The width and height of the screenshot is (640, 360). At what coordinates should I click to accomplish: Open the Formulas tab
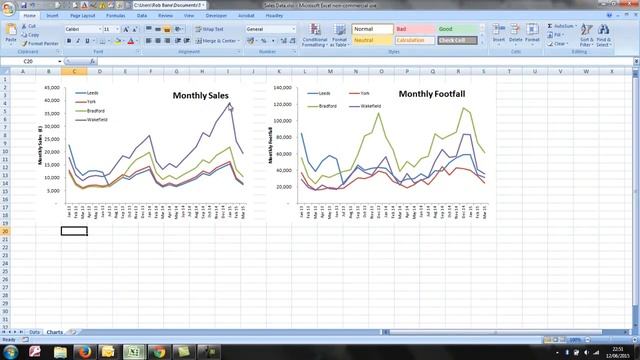pyautogui.click(x=116, y=16)
